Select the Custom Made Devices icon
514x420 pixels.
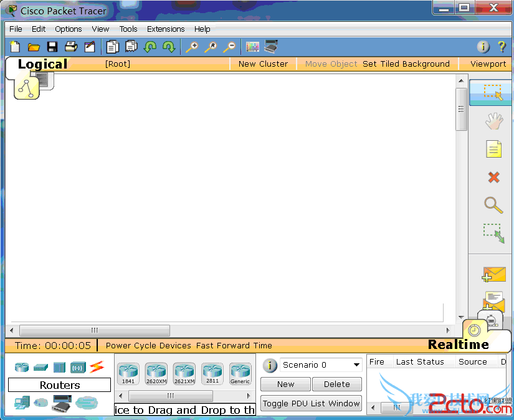(62, 403)
